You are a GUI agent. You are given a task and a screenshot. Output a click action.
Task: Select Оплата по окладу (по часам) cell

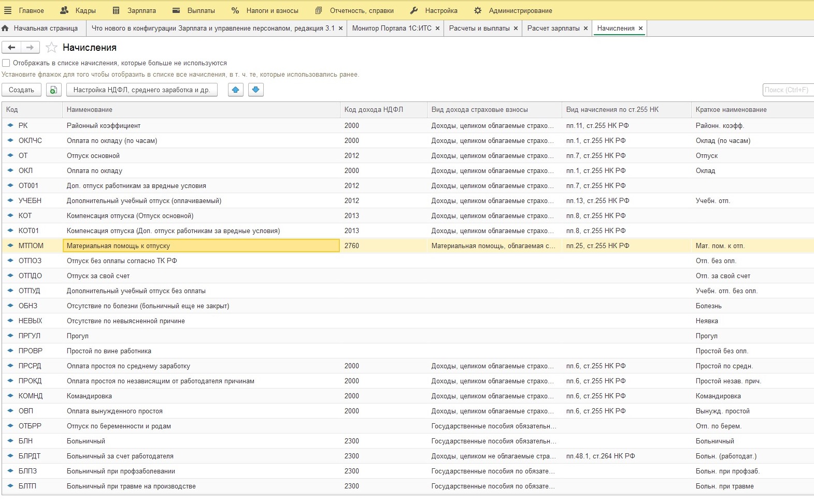point(201,140)
